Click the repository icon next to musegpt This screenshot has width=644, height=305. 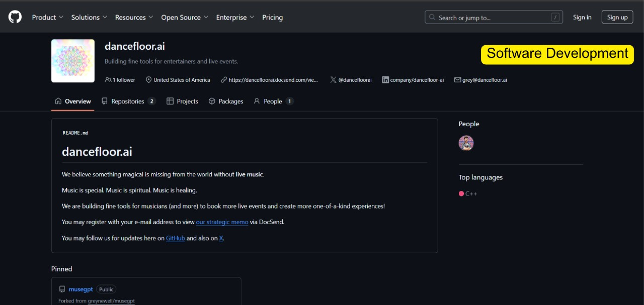62,289
